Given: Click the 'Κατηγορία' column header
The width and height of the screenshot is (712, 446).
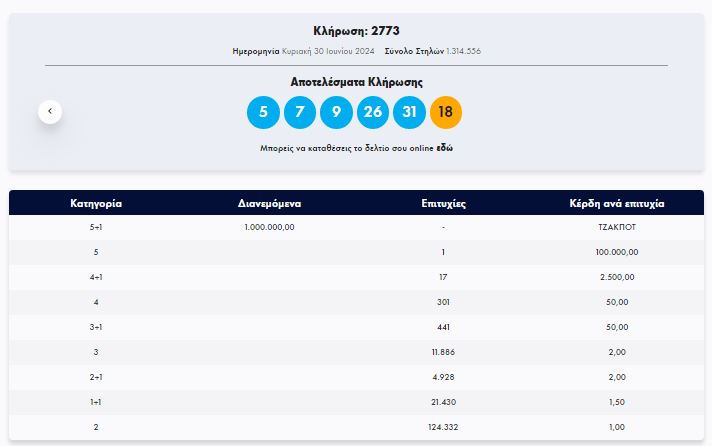Looking at the screenshot, I should [x=96, y=203].
